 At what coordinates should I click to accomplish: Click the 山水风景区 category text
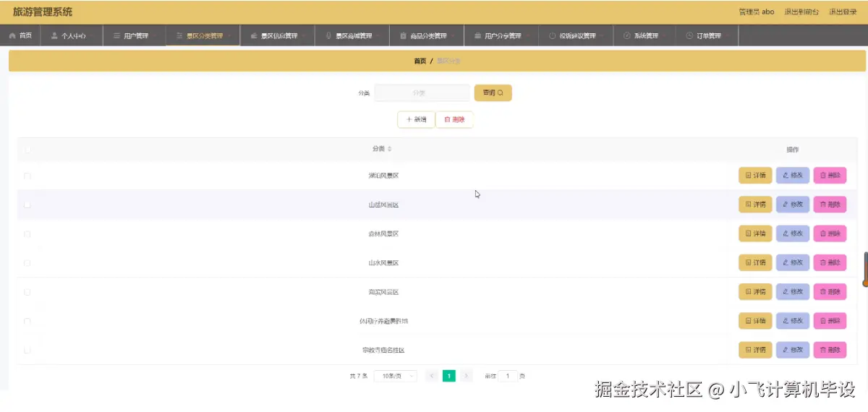coord(383,262)
